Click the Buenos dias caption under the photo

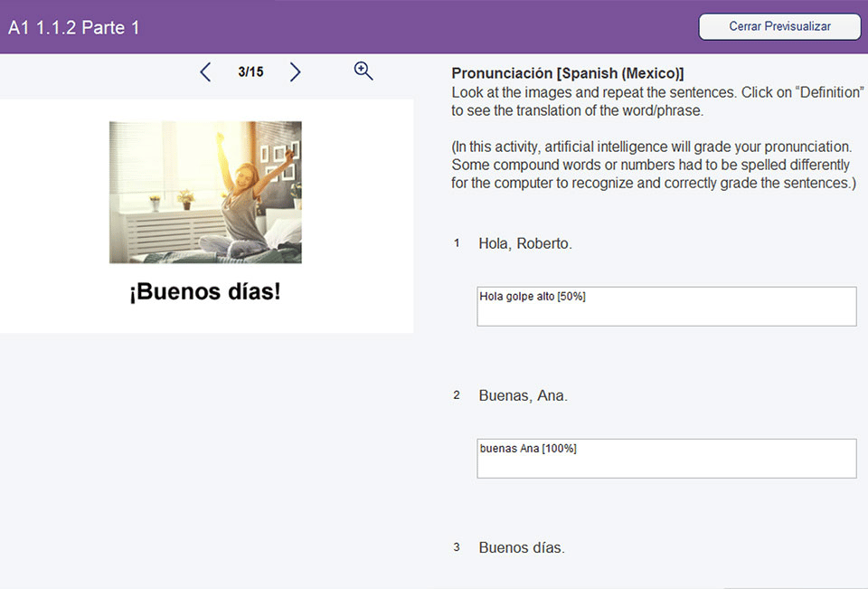pos(205,292)
